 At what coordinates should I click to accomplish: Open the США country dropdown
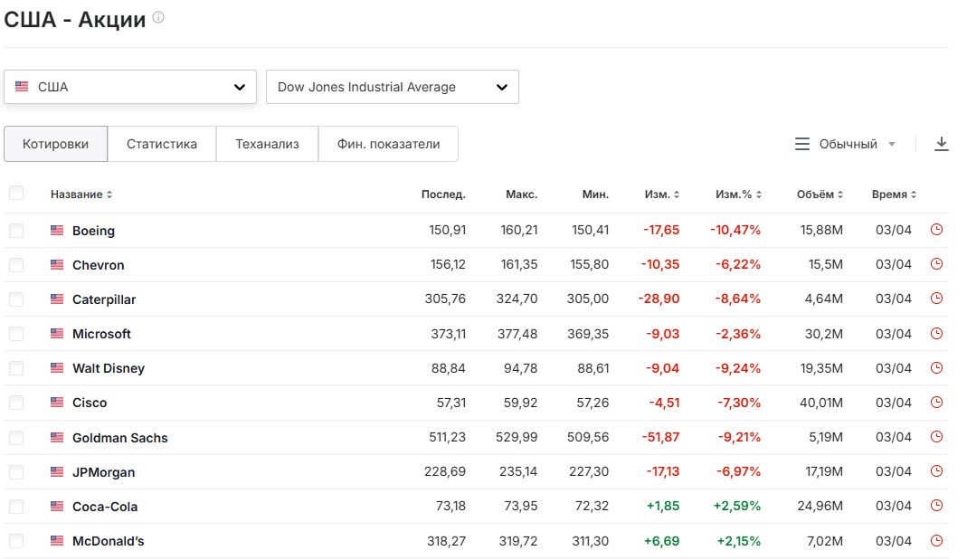(130, 88)
